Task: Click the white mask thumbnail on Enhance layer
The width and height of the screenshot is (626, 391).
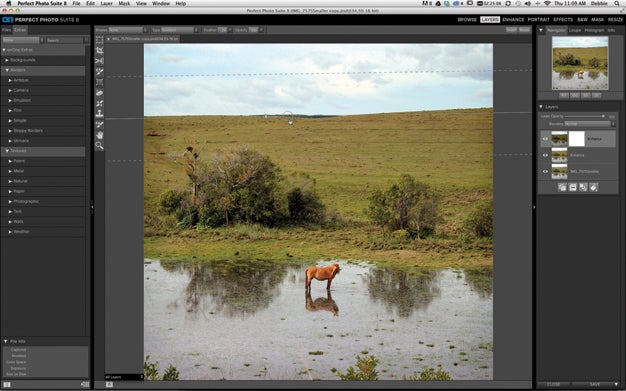Action: [576, 139]
